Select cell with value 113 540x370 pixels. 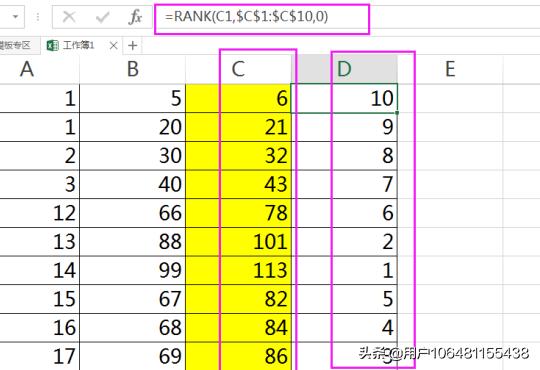tap(238, 270)
